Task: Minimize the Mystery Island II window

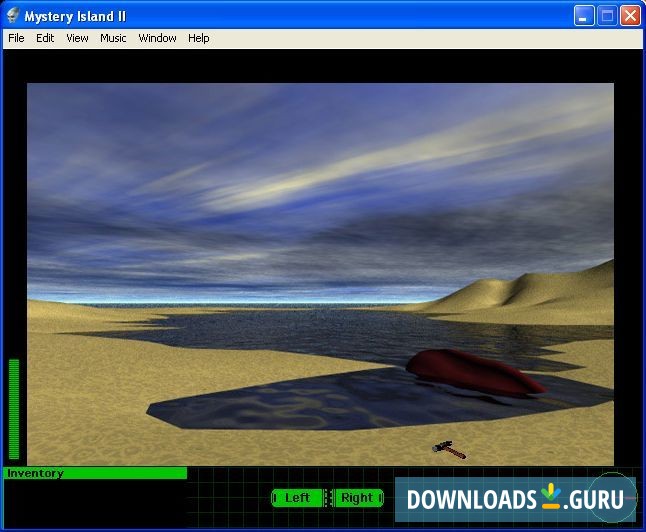Action: 584,16
